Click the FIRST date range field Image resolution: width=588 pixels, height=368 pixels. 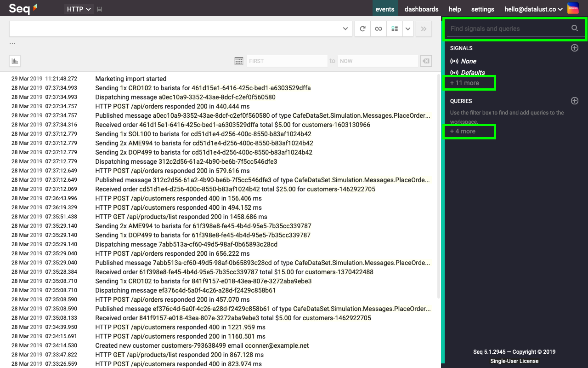point(287,61)
